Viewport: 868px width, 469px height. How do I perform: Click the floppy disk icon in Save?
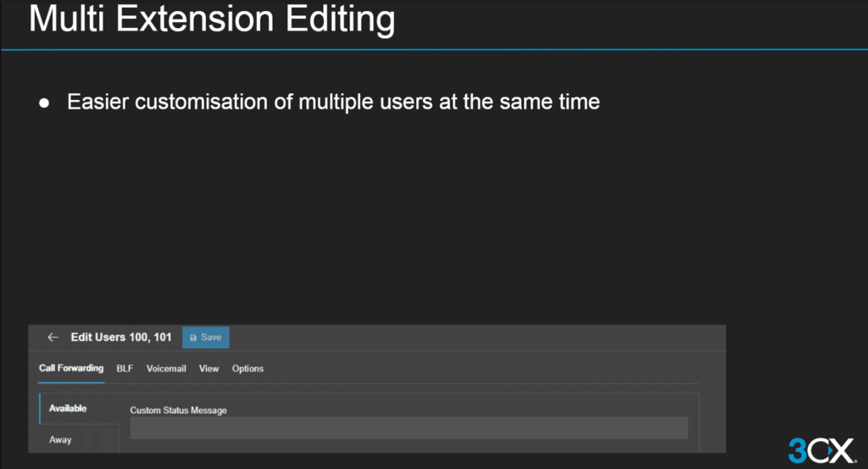193,338
